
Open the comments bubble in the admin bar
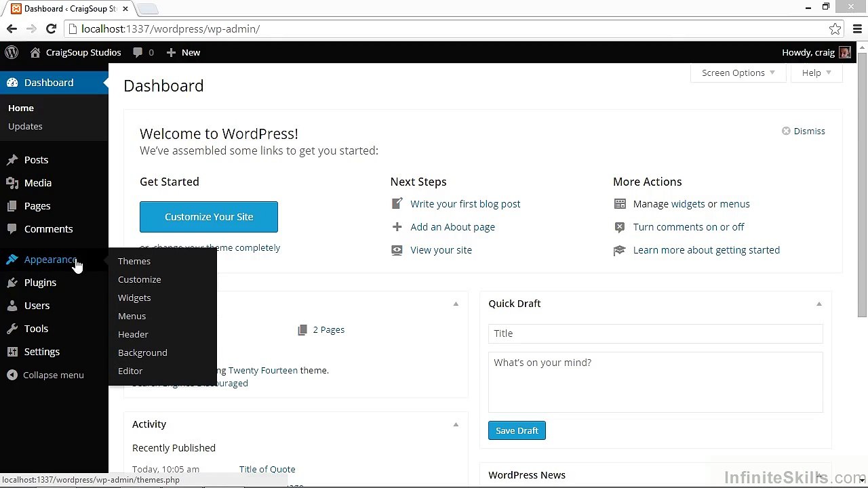pos(143,52)
